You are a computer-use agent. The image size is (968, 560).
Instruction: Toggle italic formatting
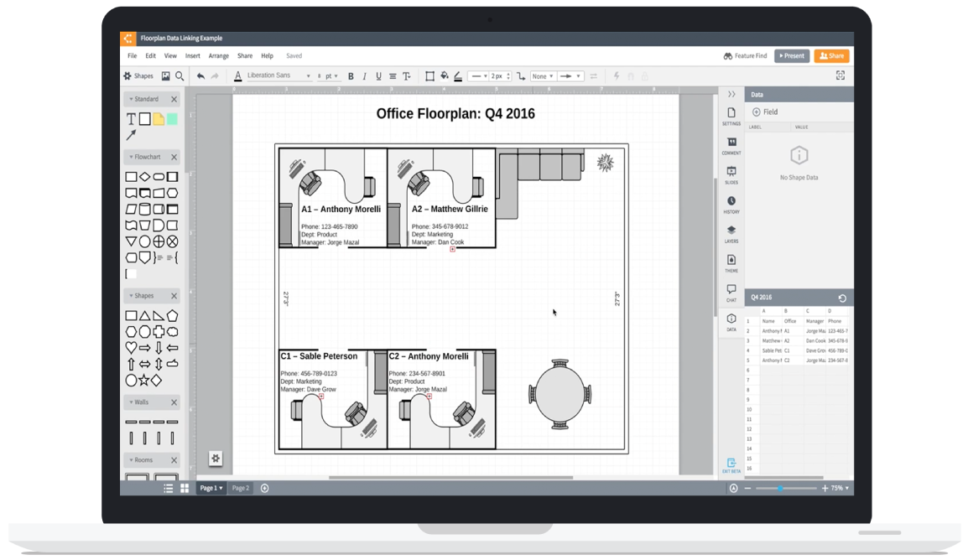[x=364, y=76]
